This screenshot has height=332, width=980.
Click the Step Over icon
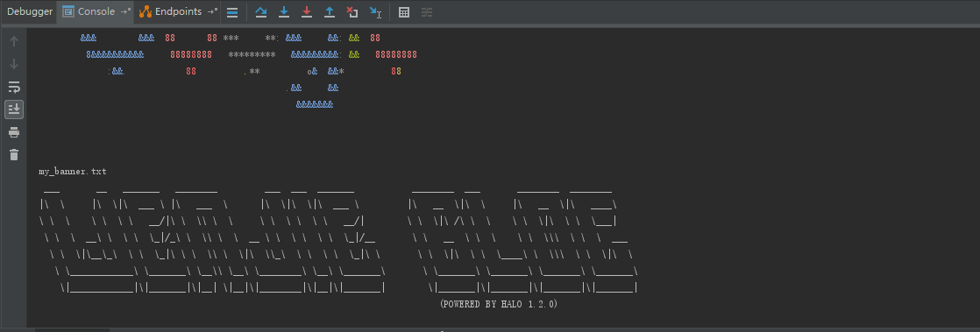click(260, 12)
